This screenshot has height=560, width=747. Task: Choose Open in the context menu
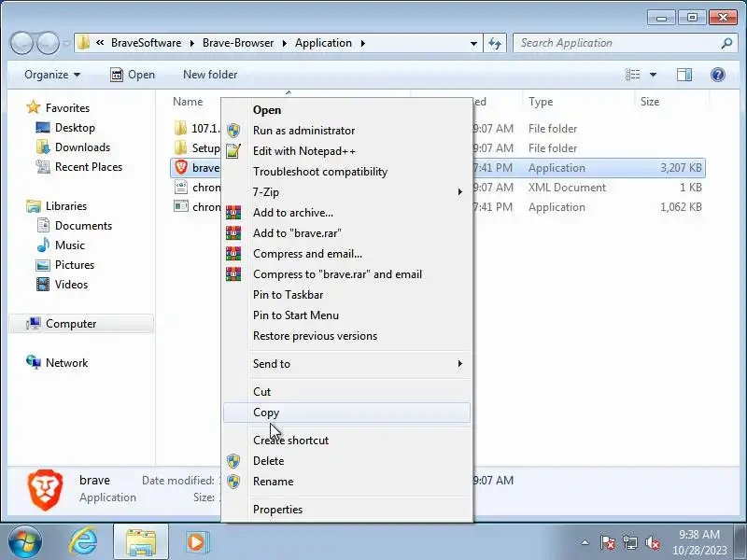click(x=346, y=110)
